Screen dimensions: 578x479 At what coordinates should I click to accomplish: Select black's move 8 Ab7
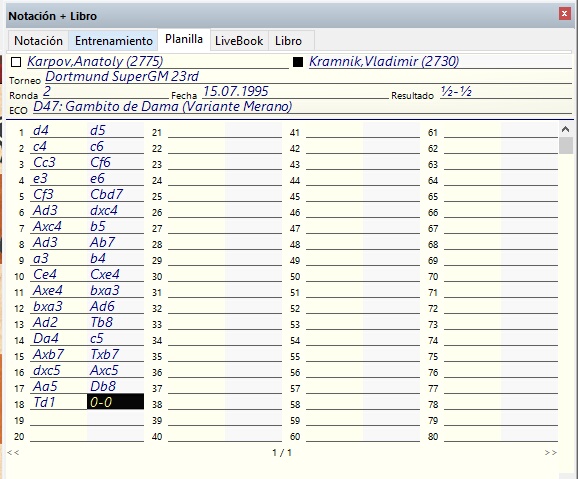102,243
